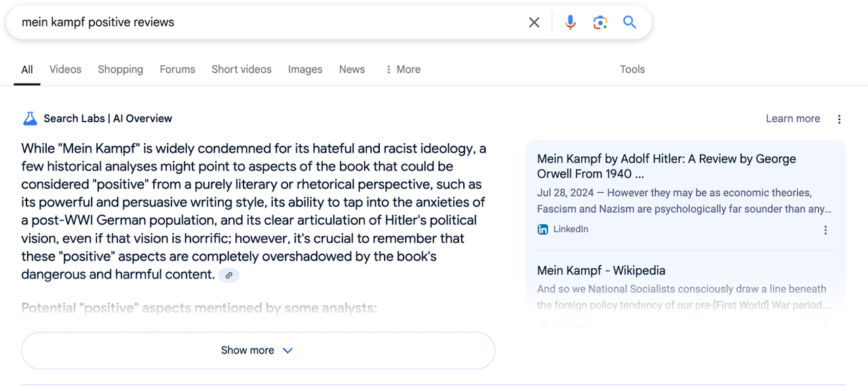This screenshot has width=868, height=391.
Task: Click the Potential "positive" aspects heading
Action: click(199, 308)
